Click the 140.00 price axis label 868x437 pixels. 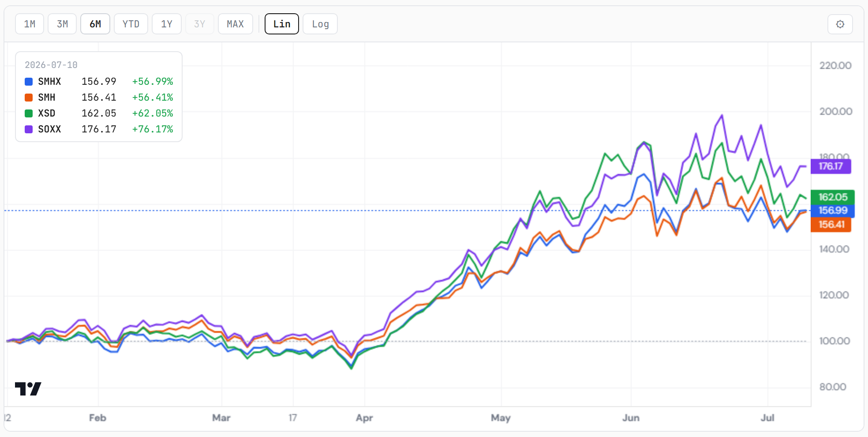click(834, 249)
